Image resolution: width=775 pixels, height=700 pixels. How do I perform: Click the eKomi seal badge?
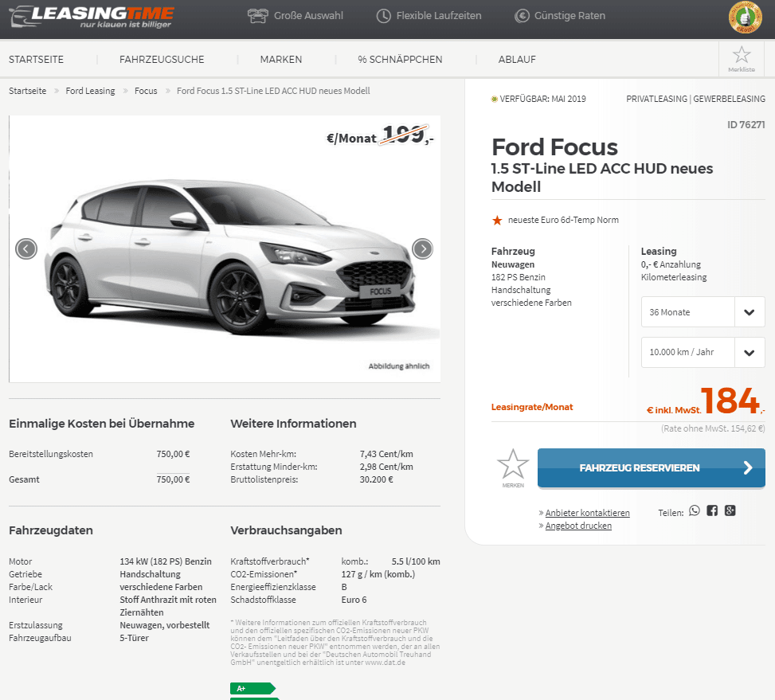click(x=745, y=18)
